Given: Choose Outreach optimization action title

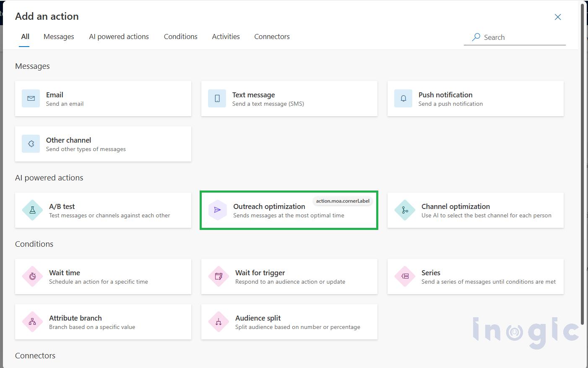Looking at the screenshot, I should 269,206.
